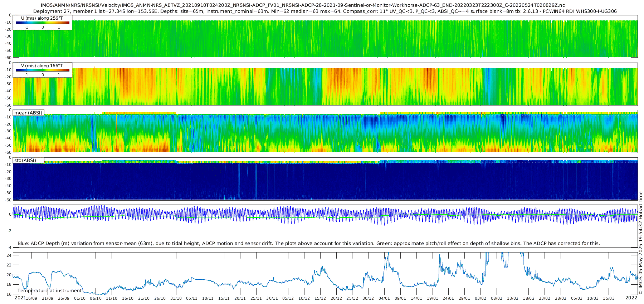Click the 'U (m/s) along 256°T' legend title
Image resolution: width=644 pixels, height=304 pixels.
42,18
